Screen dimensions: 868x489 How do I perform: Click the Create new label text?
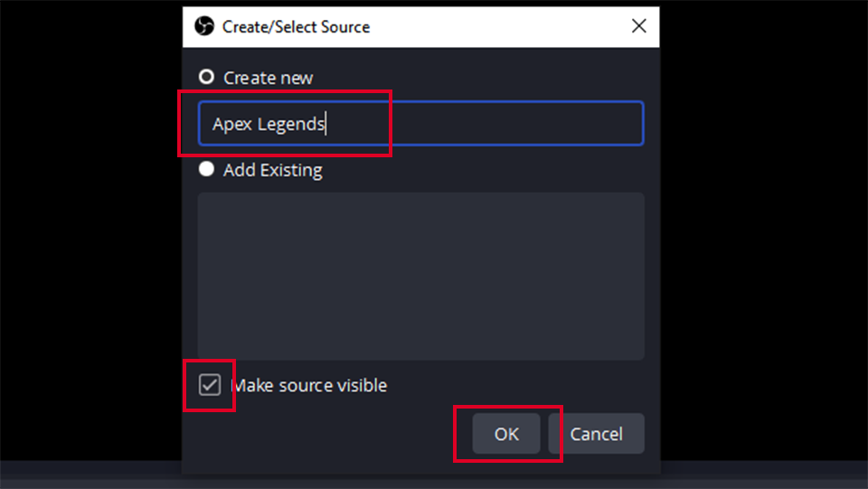point(268,78)
